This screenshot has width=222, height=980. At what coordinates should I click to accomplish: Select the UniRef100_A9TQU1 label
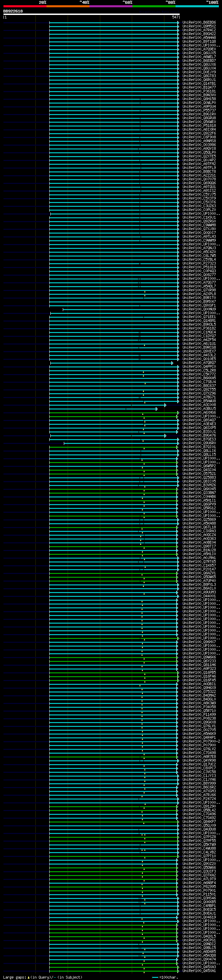[x=199, y=187]
